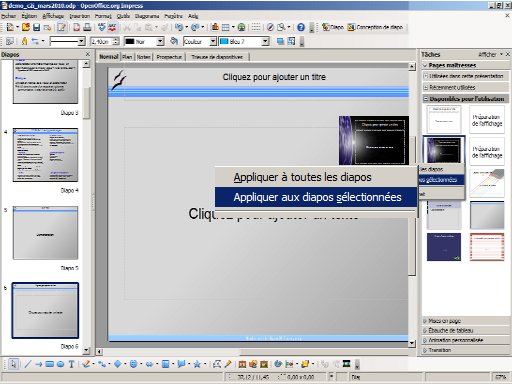Select the Text tool in drawing bar
The width and height of the screenshot is (512, 384).
[x=71, y=364]
